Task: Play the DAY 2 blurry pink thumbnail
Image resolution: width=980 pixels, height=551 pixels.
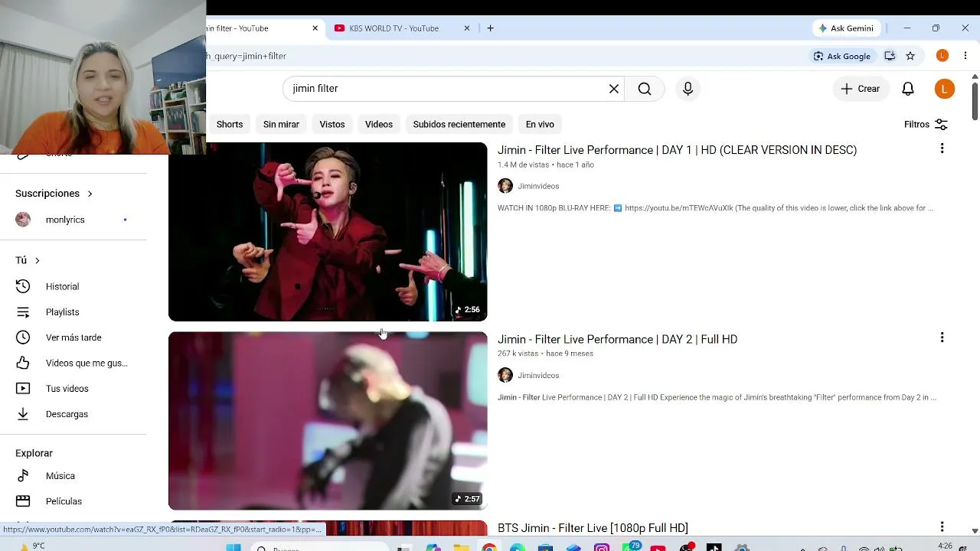Action: click(328, 421)
